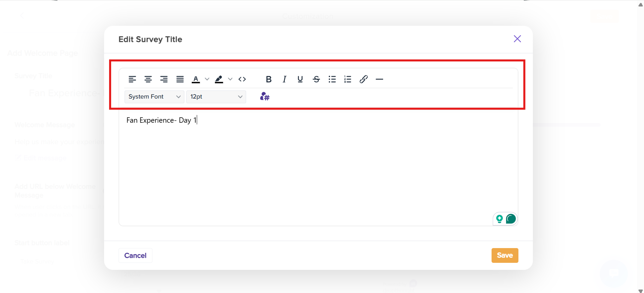Toggle strikethrough formatting
The width and height of the screenshot is (644, 293).
pyautogui.click(x=316, y=79)
